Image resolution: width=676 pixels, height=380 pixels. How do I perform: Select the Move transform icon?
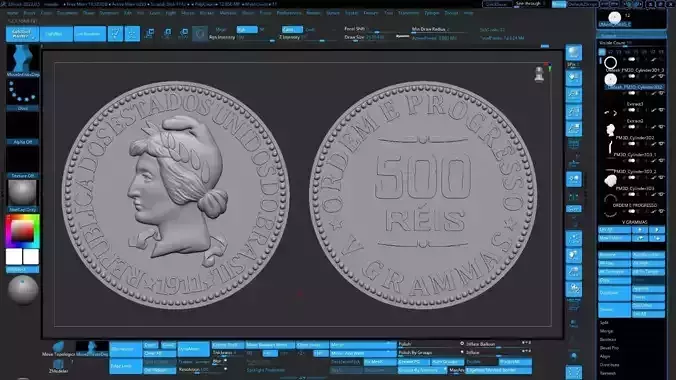(x=150, y=34)
